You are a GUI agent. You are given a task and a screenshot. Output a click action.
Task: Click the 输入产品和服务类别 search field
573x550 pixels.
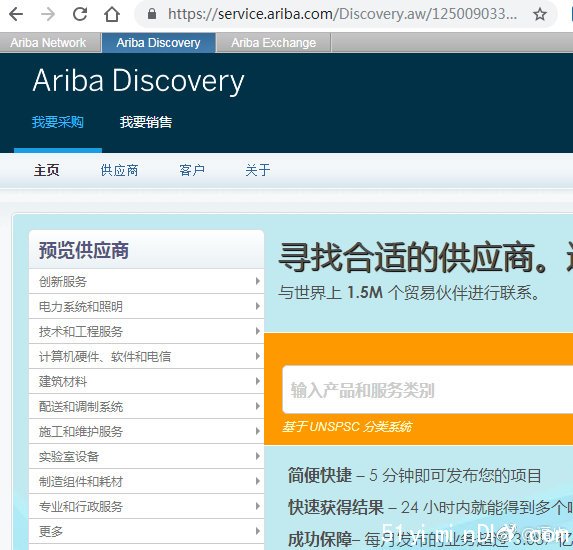[428, 390]
